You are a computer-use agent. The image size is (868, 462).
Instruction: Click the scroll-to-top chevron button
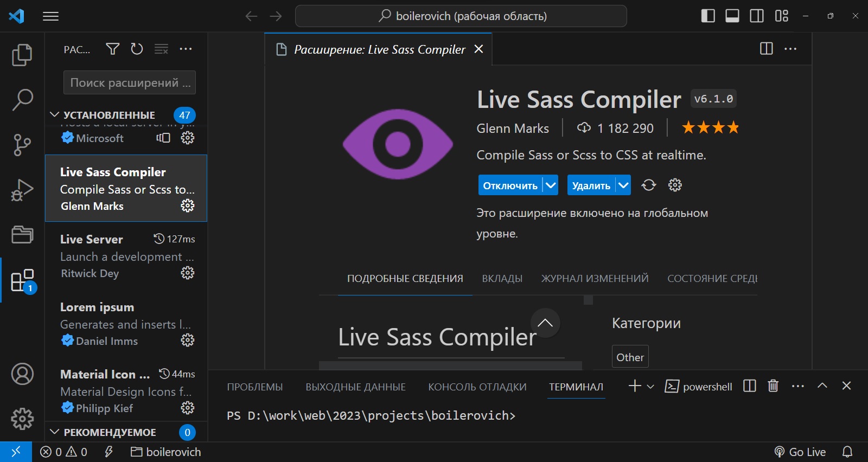pos(545,323)
